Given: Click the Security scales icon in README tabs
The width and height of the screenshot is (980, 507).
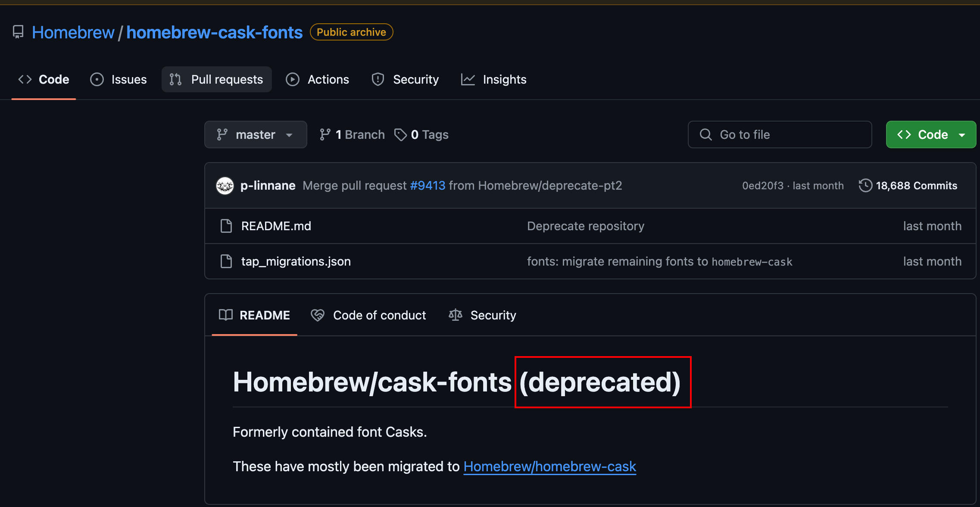Looking at the screenshot, I should (x=456, y=315).
